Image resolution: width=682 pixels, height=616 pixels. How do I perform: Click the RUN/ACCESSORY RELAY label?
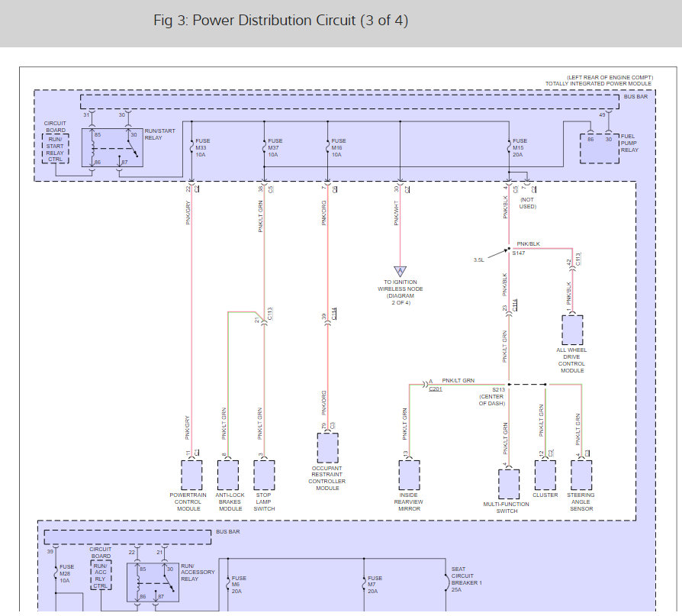[x=198, y=572]
